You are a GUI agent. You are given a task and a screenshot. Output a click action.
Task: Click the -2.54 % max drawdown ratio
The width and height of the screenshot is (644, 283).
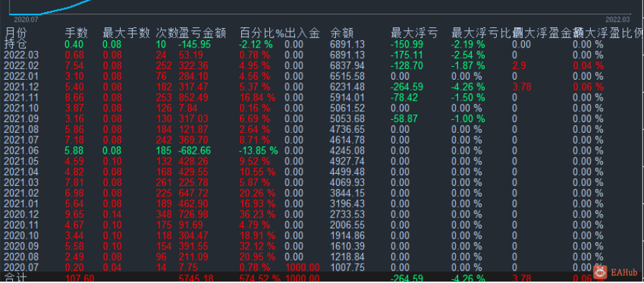coord(468,55)
